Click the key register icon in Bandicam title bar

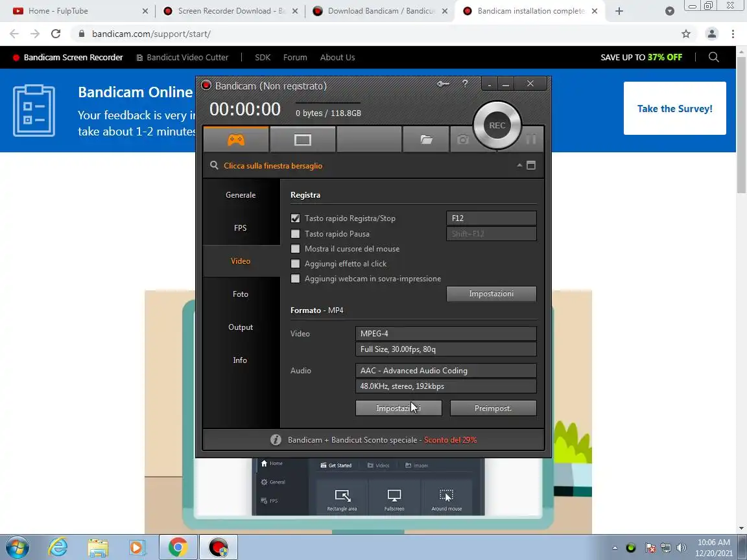(x=443, y=84)
